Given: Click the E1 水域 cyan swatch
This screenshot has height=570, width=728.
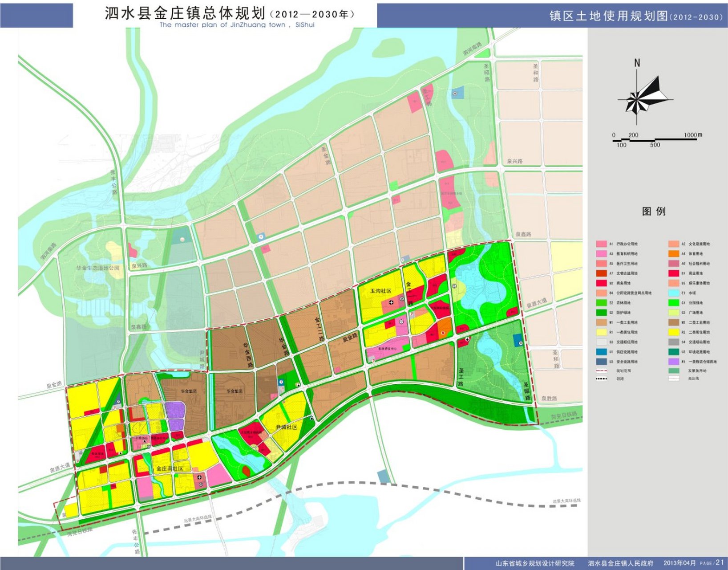Looking at the screenshot, I should coord(674,293).
